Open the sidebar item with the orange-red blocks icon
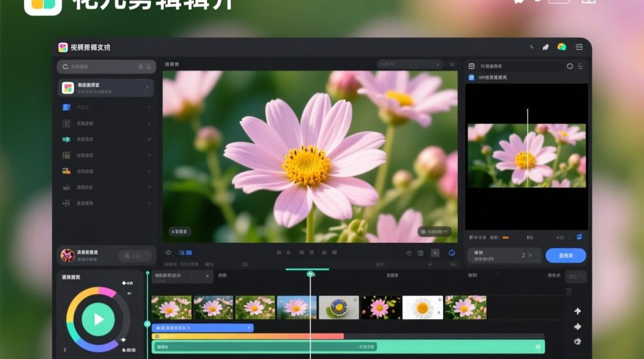 coord(106,171)
